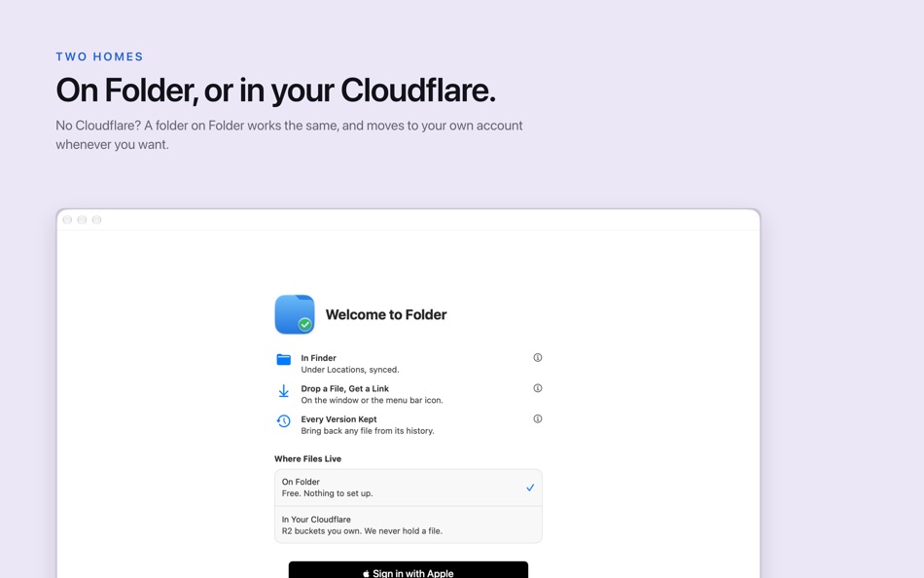Click the In Finder folder icon
924x578 pixels.
point(283,359)
